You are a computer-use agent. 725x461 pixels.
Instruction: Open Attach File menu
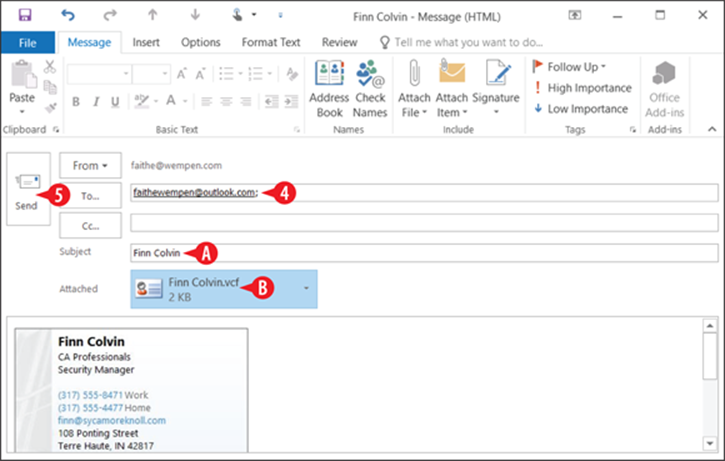pos(414,89)
